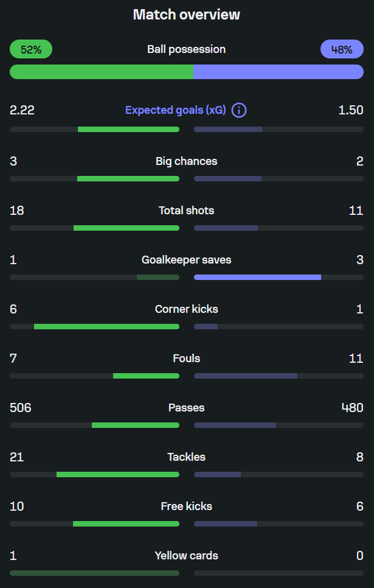Open the Expected goals (xG) link
Image resolution: width=374 pixels, height=588 pixels.
tap(175, 110)
